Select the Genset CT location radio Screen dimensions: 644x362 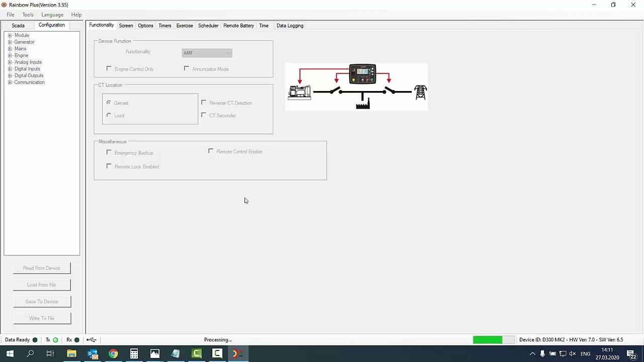(109, 103)
